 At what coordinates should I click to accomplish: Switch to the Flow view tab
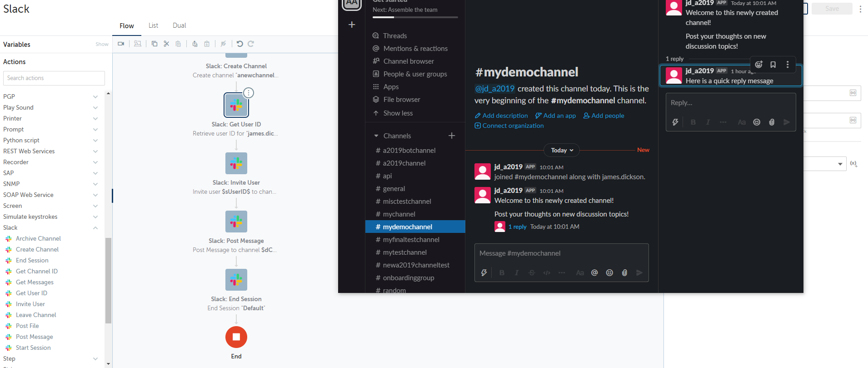click(x=127, y=26)
